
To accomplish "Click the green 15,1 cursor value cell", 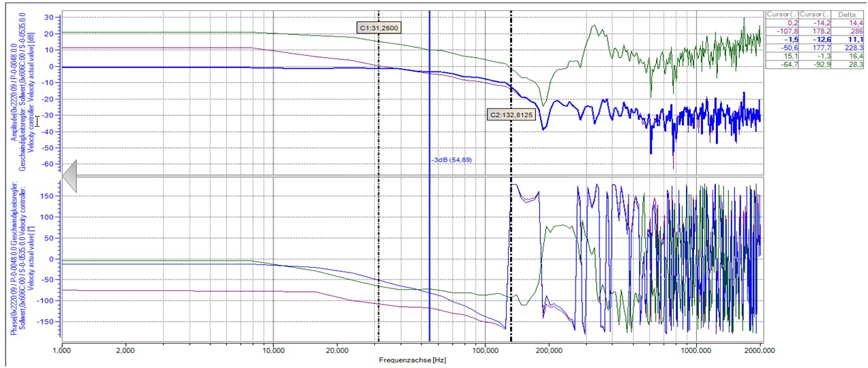I will coord(788,56).
